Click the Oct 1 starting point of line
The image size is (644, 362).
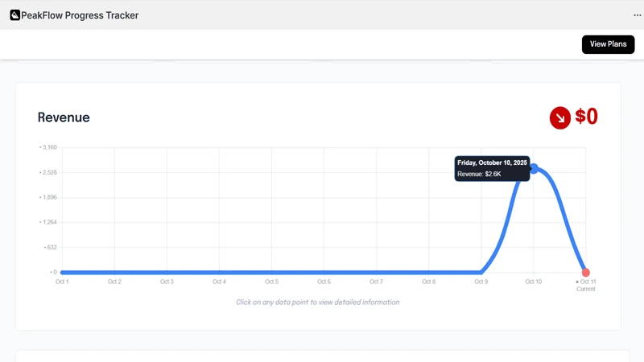click(x=62, y=273)
